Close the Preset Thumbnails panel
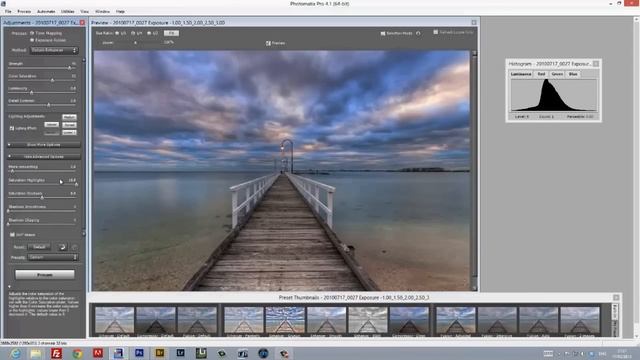 616,298
